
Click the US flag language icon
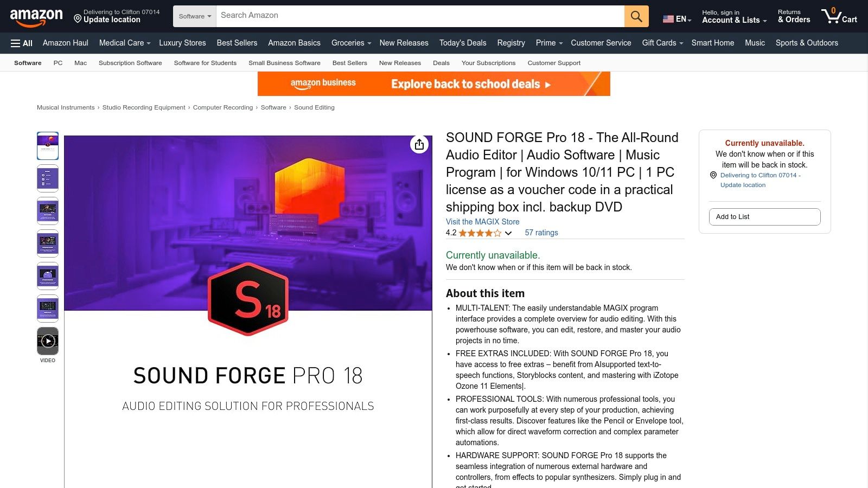(668, 19)
